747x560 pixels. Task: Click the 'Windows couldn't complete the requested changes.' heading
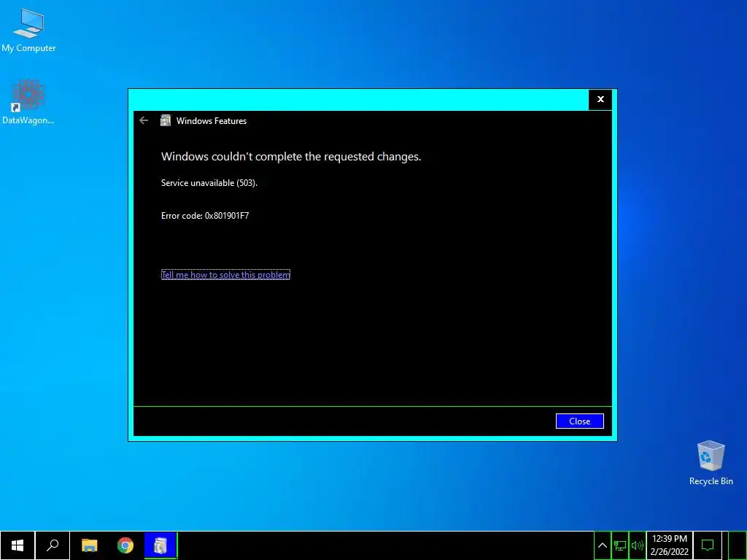291,157
